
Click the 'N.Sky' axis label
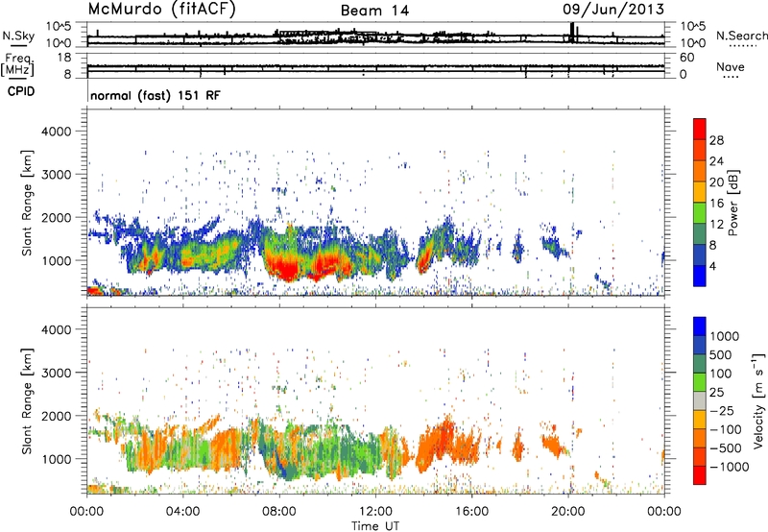tap(18, 36)
